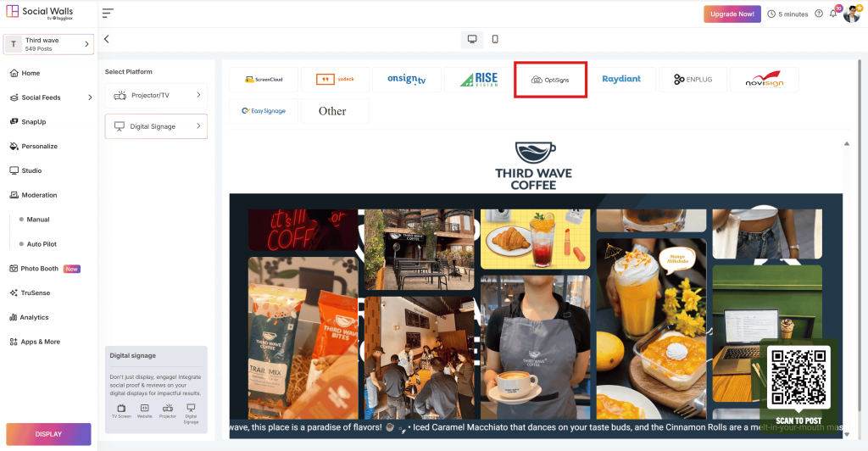Open Personalize in sidebar
This screenshot has width=868, height=451.
34,146
